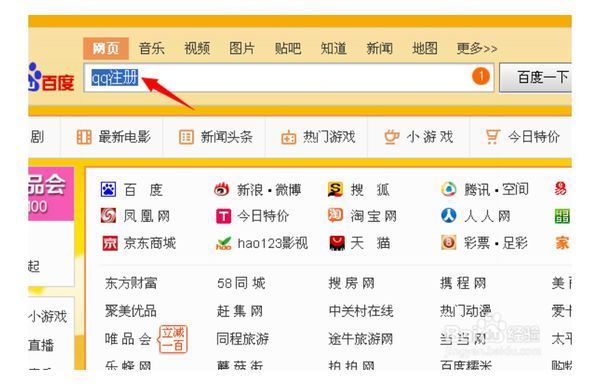Open the 今日特价 shopping cart icon

point(492,137)
